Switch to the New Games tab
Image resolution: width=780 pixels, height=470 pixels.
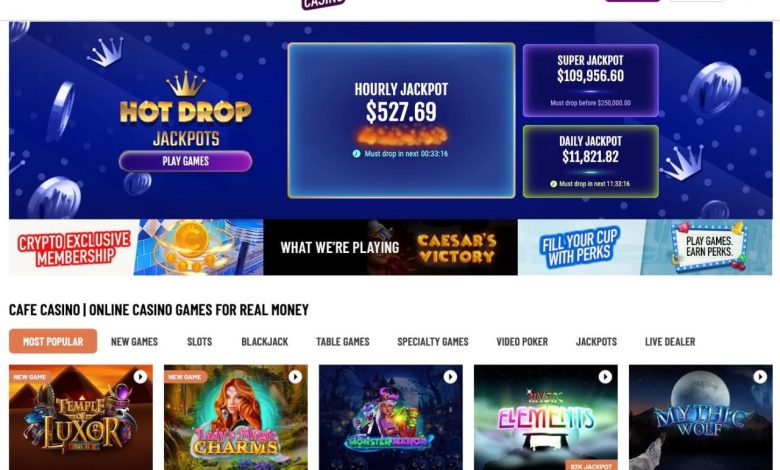(x=134, y=342)
